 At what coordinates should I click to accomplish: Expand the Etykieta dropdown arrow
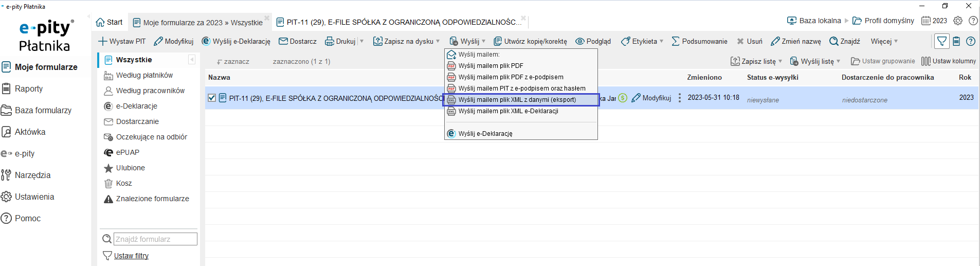662,41
